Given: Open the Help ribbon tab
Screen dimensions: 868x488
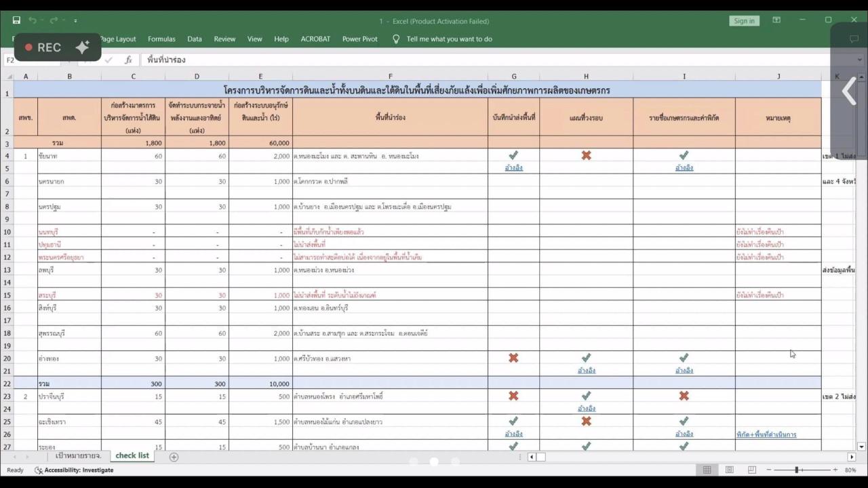Looking at the screenshot, I should 281,39.
